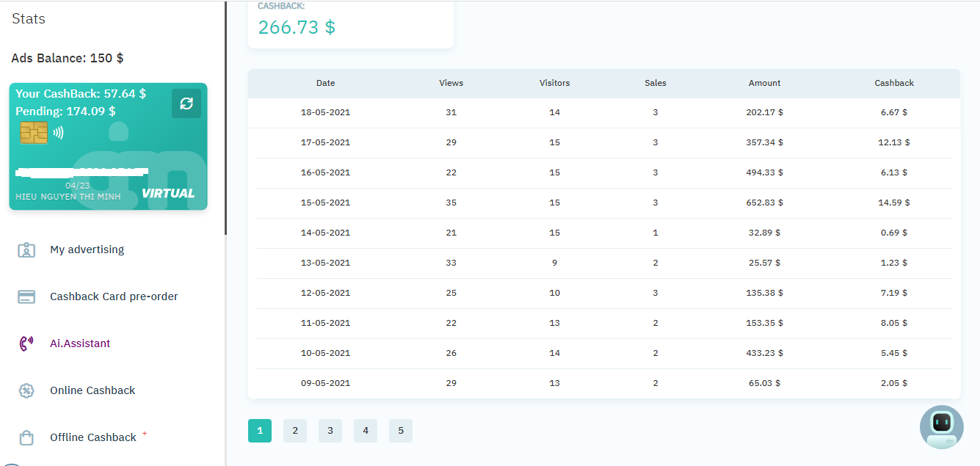Click the 14.59 $ cashback value
Viewport: 980px width, 466px height.
coord(894,203)
